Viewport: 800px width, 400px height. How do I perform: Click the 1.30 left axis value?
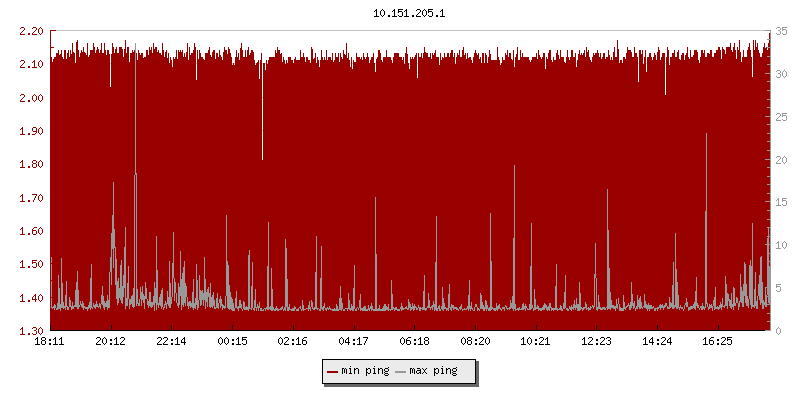click(x=31, y=331)
